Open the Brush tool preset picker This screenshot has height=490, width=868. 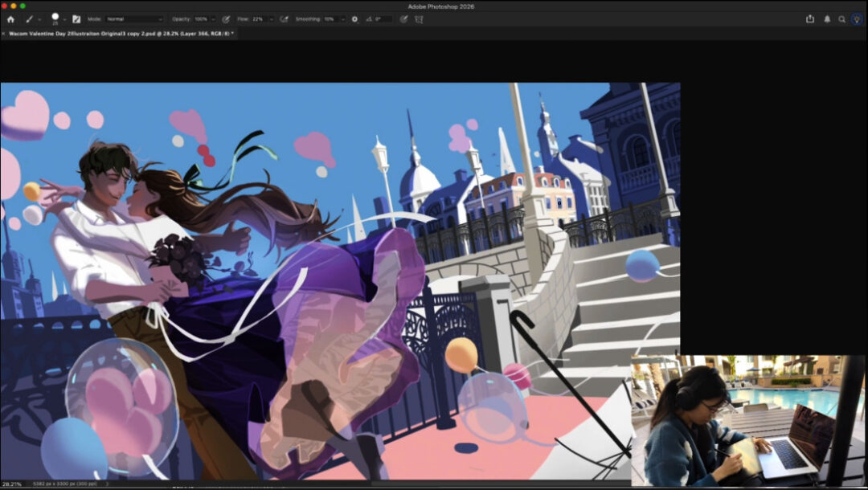pyautogui.click(x=29, y=18)
